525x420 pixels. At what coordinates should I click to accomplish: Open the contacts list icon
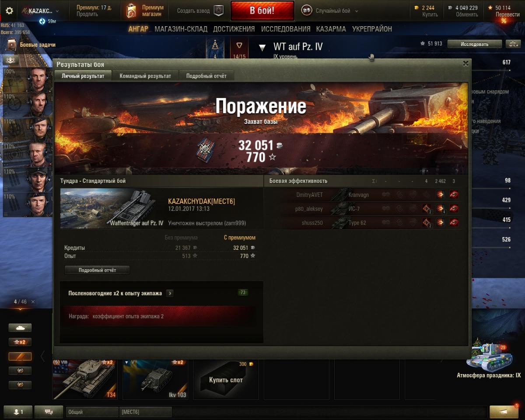(x=18, y=412)
